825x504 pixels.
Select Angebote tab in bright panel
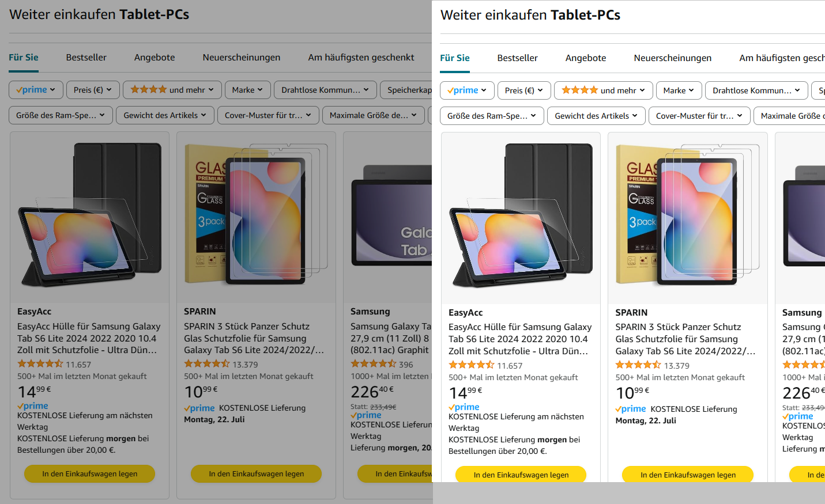pos(586,58)
